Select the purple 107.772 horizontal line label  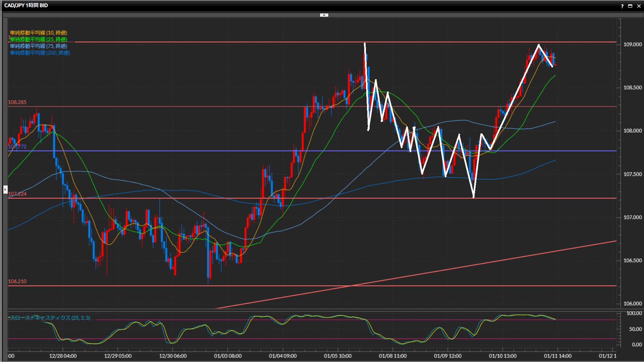click(17, 146)
